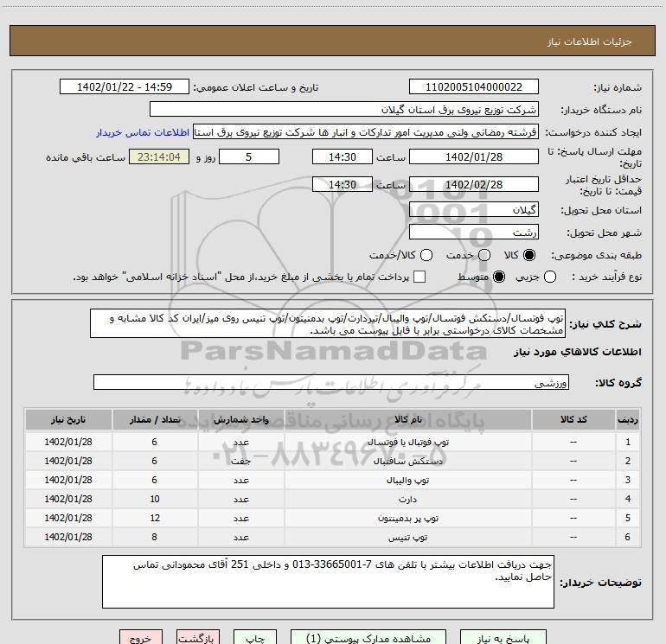Click quantity 8 in the توپ تنیس row
666x644 pixels.
pyautogui.click(x=155, y=537)
